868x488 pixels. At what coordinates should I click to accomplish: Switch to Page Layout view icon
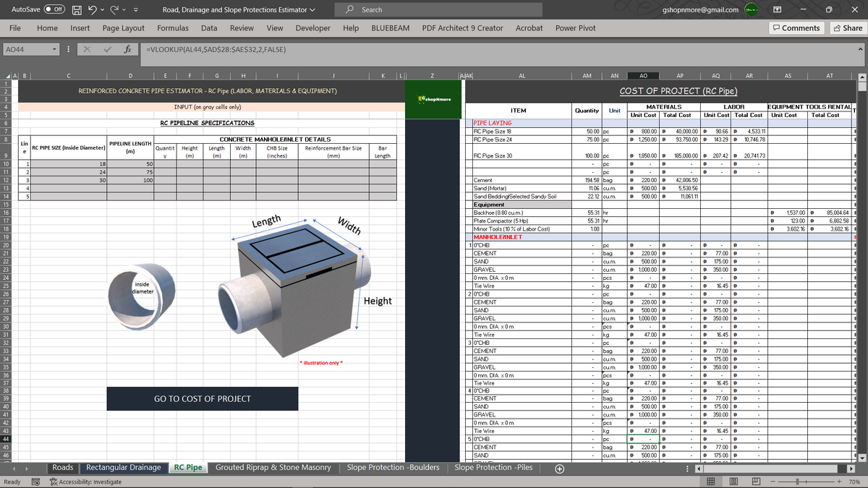coord(733,481)
